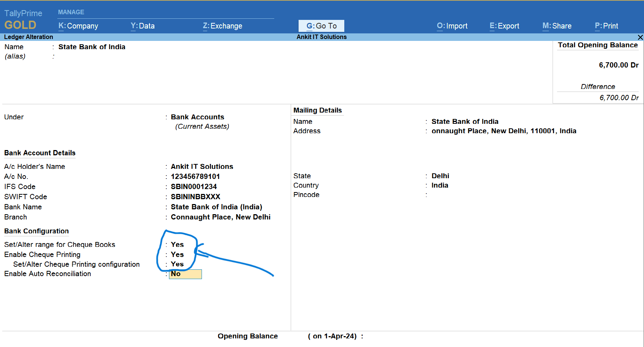Click the Total Opening Balance 6,700.00 Dr

coord(619,65)
